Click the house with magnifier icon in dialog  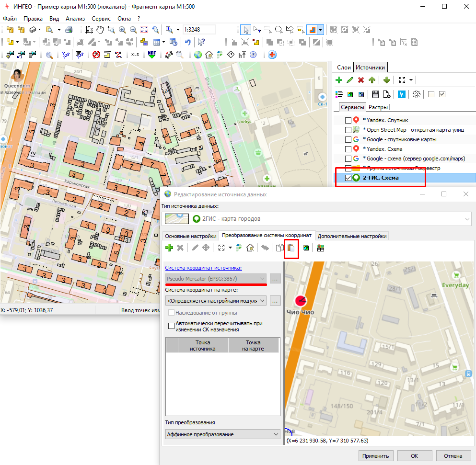coord(250,248)
